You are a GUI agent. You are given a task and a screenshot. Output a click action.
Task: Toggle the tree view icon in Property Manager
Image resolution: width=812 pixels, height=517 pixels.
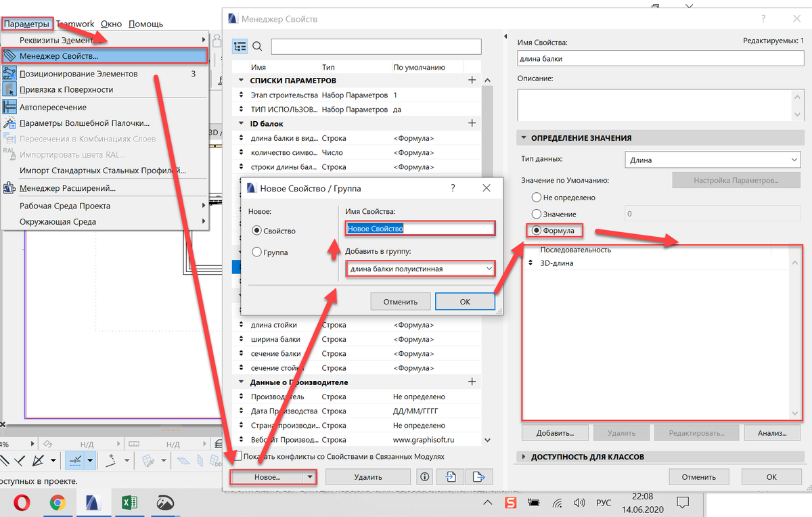[x=240, y=46]
